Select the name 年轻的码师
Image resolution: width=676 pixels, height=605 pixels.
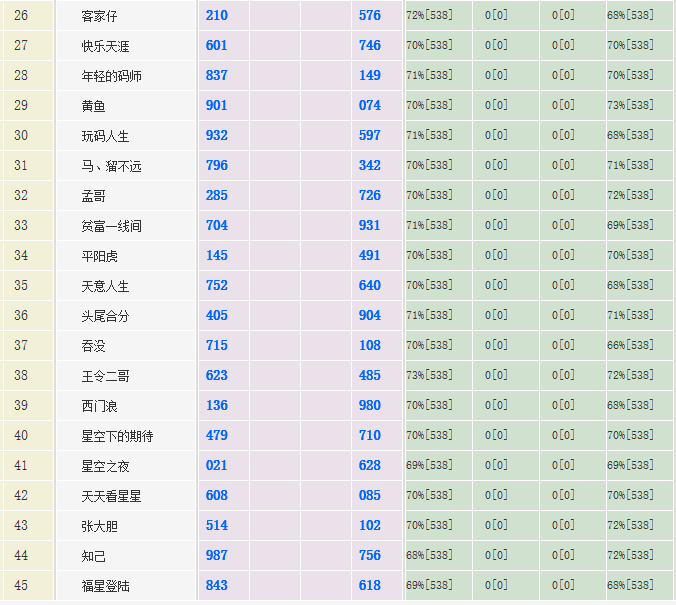[x=111, y=76]
